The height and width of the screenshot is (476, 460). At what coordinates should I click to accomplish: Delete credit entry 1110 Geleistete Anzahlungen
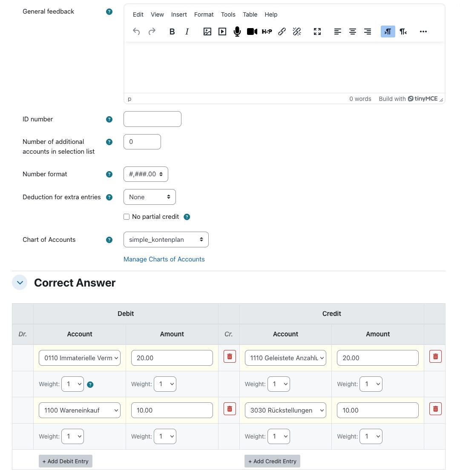(435, 356)
